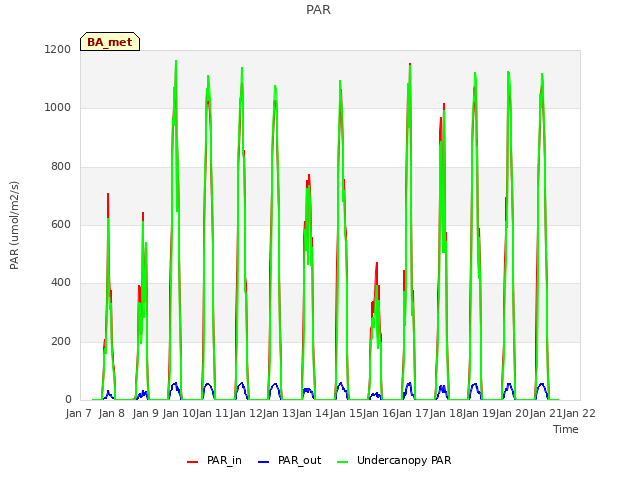Click the green Undercanopy PAR legend swatch
The width and height of the screenshot is (640, 480).
point(343,462)
